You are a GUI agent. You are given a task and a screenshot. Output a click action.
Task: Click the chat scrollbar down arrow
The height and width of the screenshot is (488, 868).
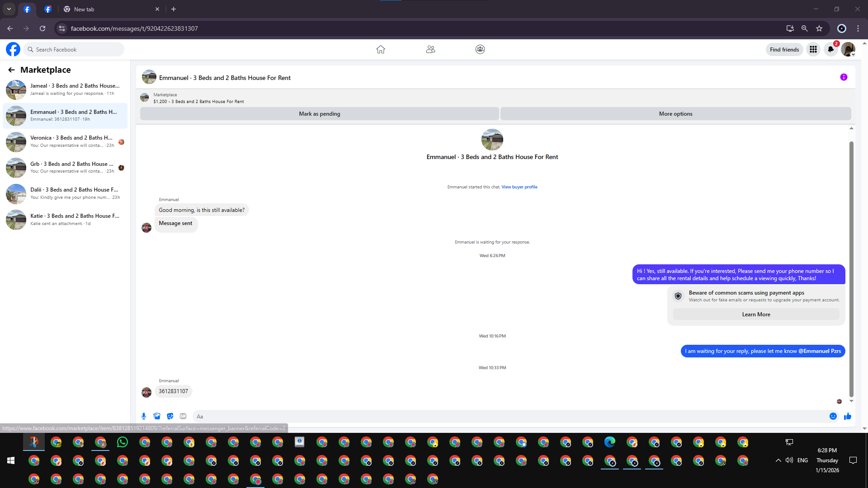point(851,401)
